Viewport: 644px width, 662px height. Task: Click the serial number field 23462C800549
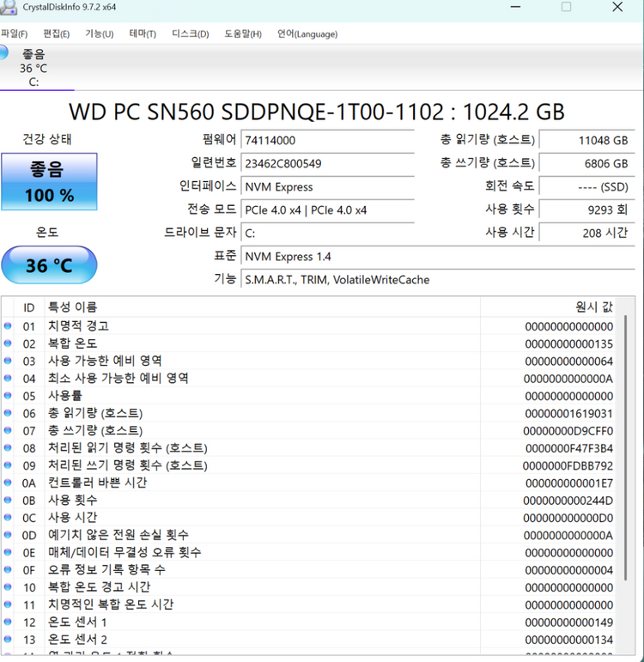click(x=327, y=163)
